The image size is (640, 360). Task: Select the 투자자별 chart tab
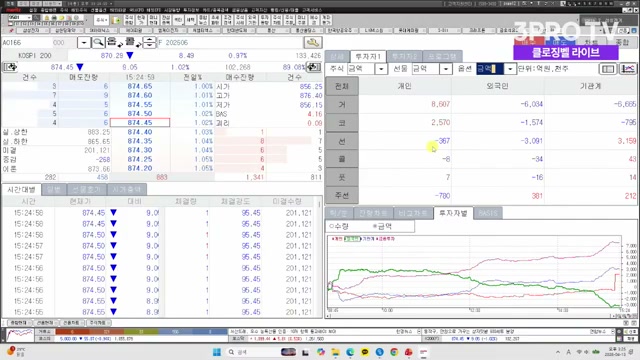[x=453, y=213]
